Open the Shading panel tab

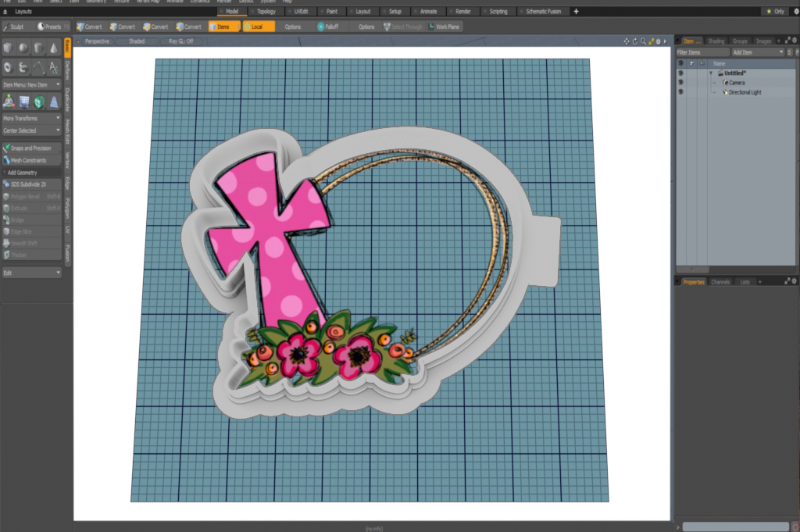[x=716, y=41]
